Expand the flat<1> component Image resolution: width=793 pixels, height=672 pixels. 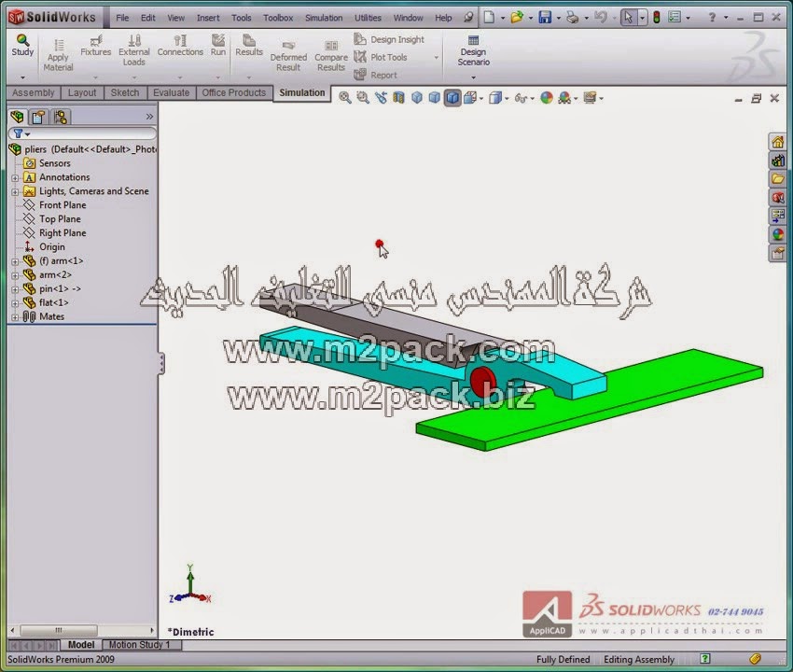point(15,303)
